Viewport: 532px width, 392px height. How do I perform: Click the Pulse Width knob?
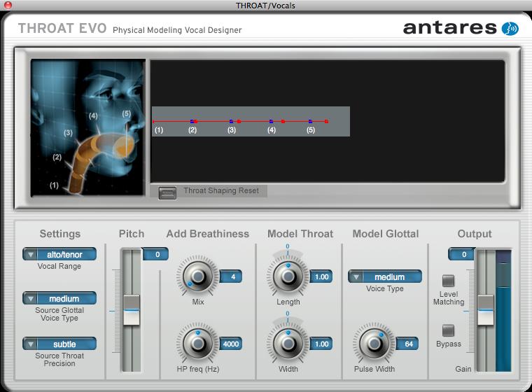(374, 344)
